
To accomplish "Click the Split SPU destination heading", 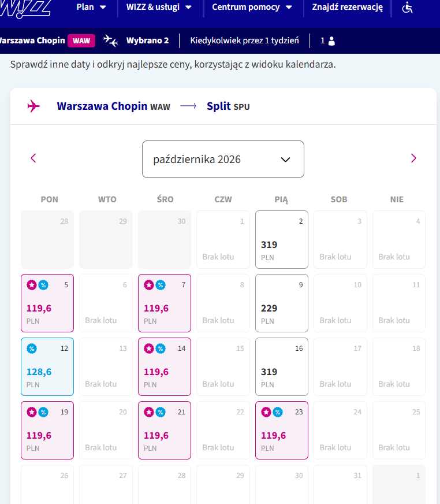I will pos(228,106).
